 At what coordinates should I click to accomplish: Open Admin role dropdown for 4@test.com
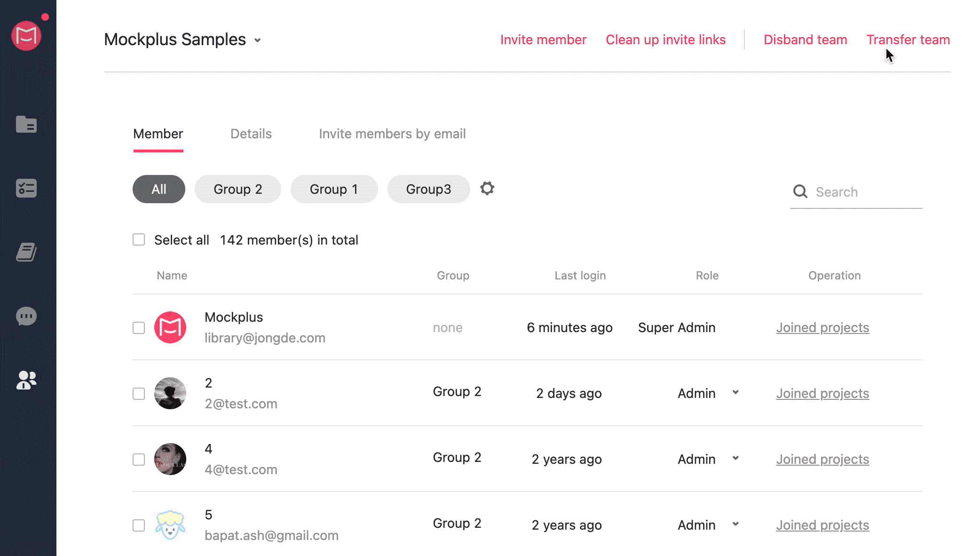coord(735,458)
